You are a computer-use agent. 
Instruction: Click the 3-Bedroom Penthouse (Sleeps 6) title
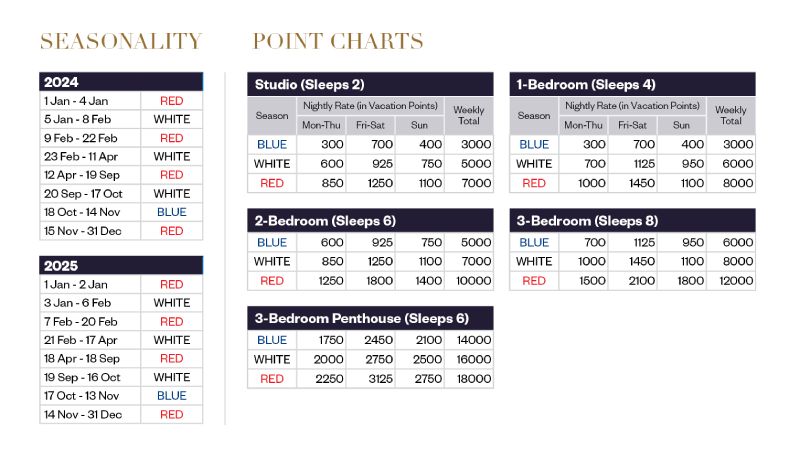(370, 318)
